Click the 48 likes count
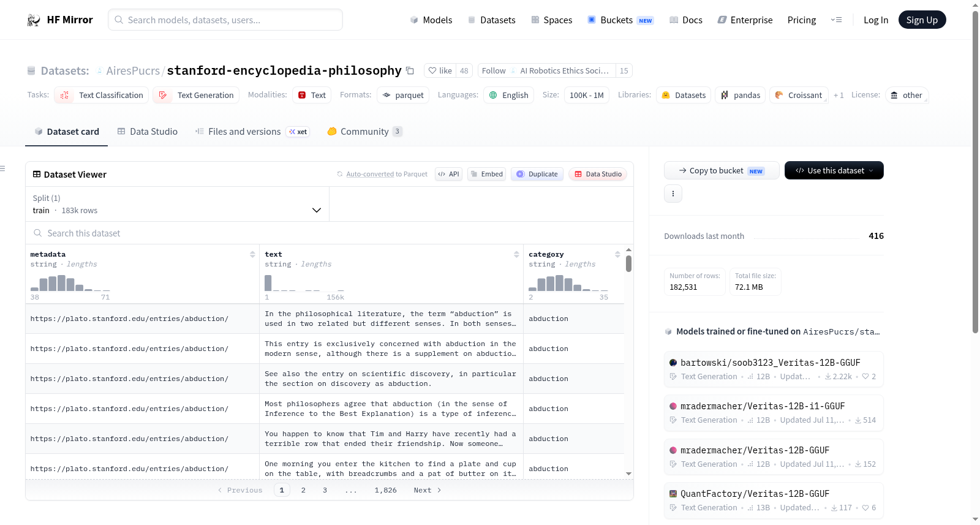Screen dimensions: 980x525 (x=464, y=70)
